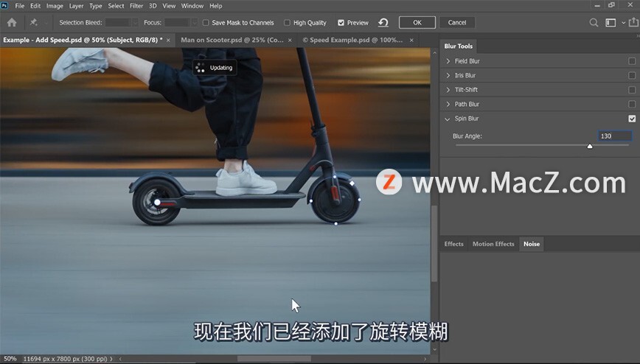
Task: Collapse the Spin Blur section
Action: 448,119
